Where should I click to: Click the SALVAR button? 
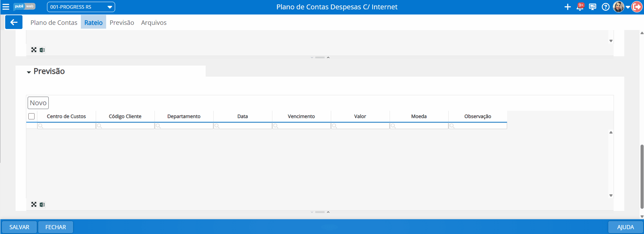pyautogui.click(x=19, y=227)
